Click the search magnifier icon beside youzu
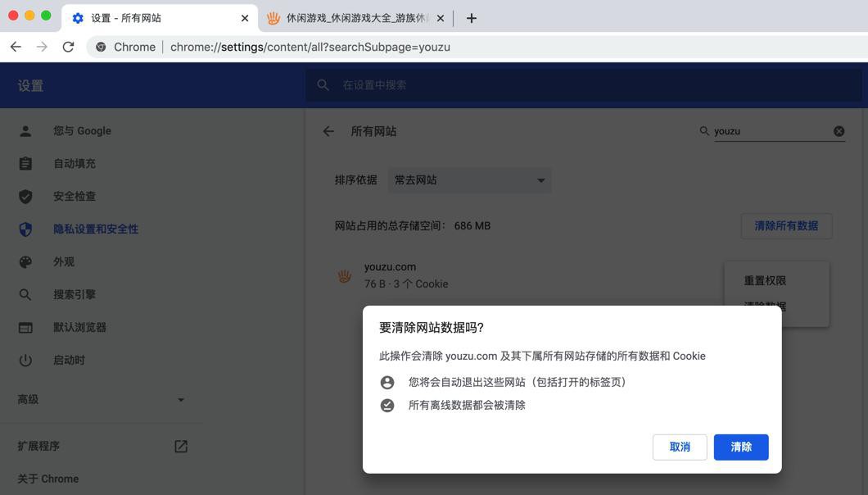The height and width of the screenshot is (495, 868). [704, 131]
